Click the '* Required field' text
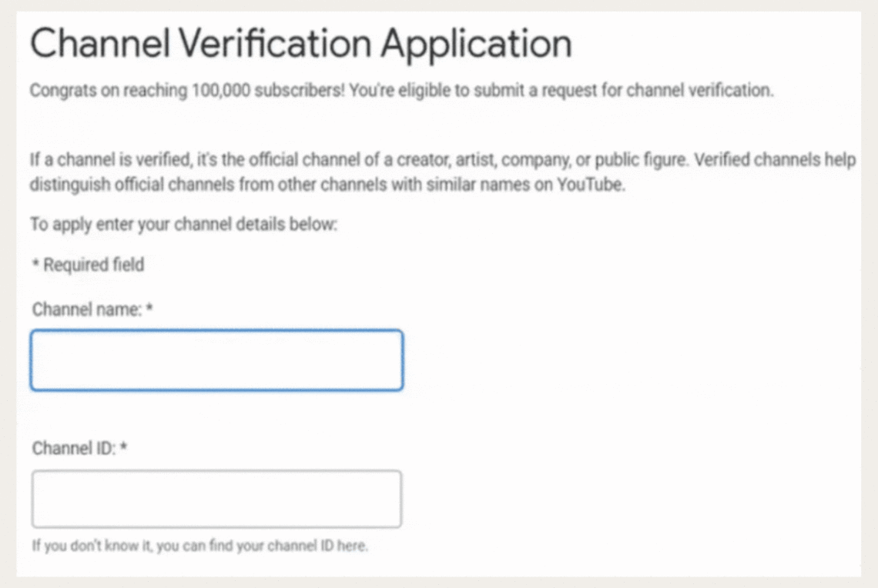Image resolution: width=878 pixels, height=588 pixels. 87,265
